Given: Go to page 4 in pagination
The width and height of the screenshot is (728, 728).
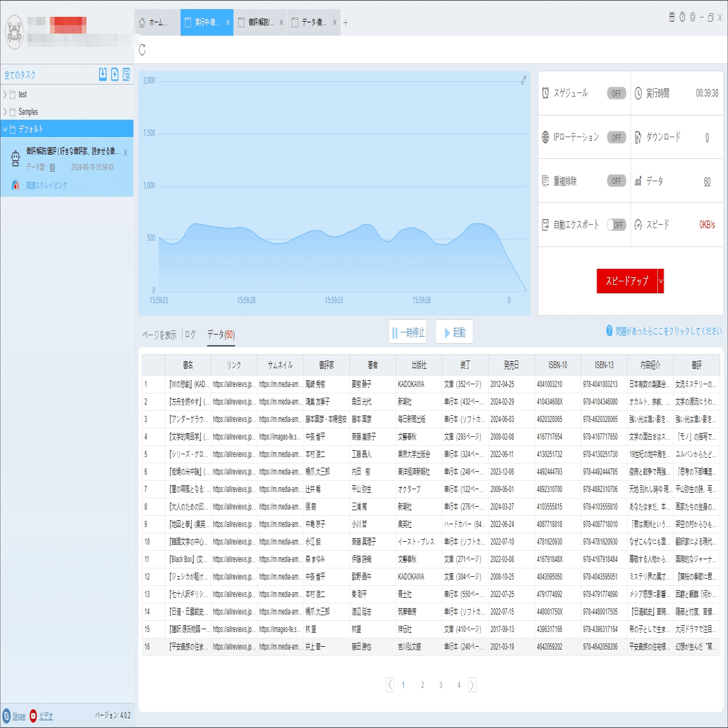Looking at the screenshot, I should (x=458, y=685).
